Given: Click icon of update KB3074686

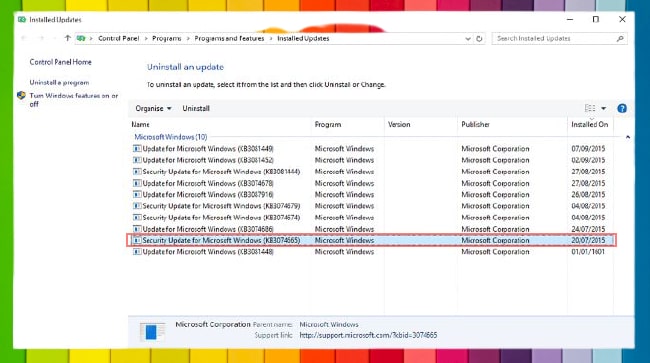Looking at the screenshot, I should 137,229.
